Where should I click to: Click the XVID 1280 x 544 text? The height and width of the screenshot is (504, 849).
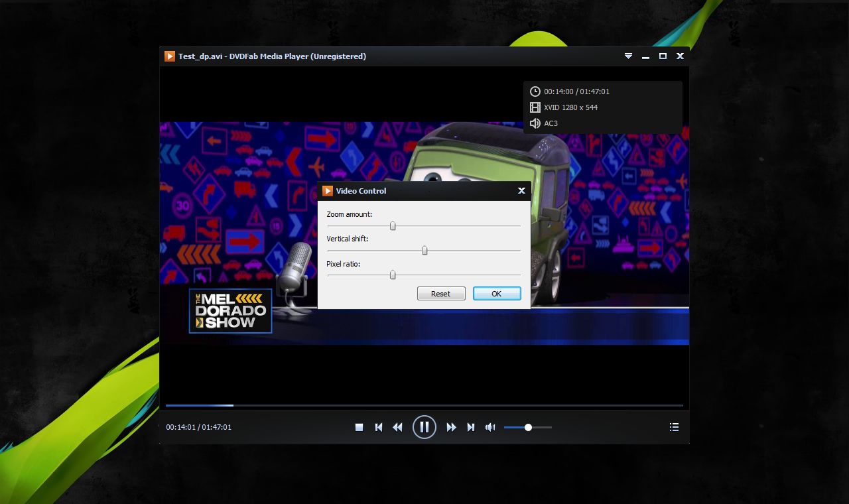[571, 107]
